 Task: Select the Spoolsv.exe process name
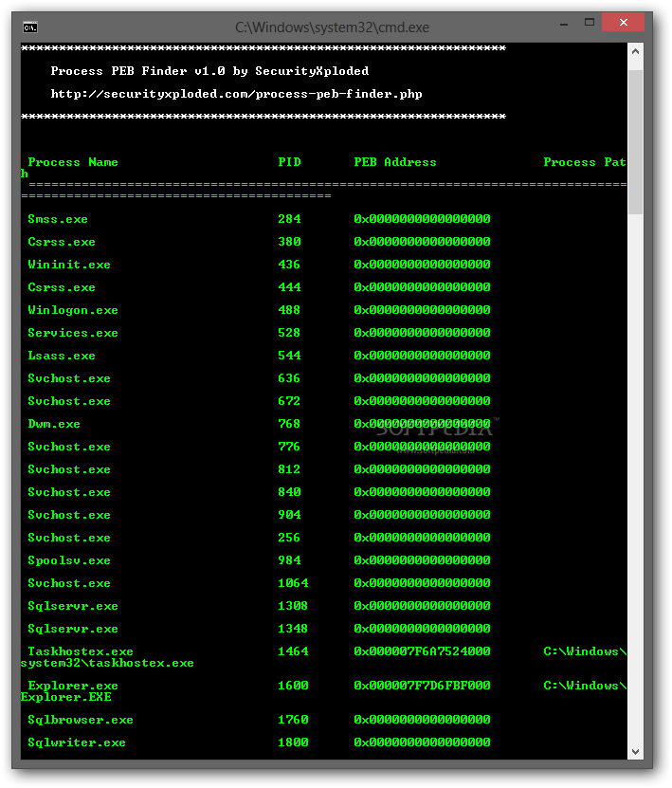click(69, 560)
